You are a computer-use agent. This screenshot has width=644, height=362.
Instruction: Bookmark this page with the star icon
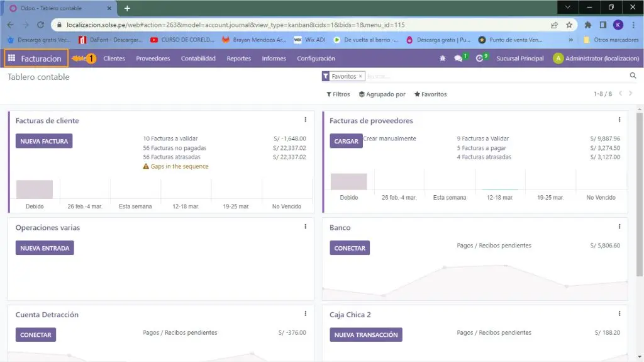569,25
